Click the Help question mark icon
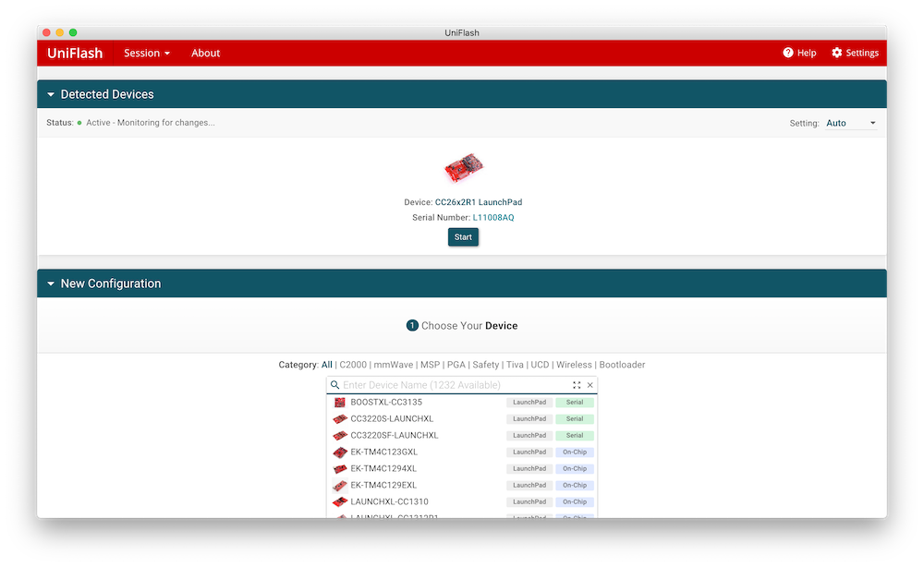 pos(788,53)
